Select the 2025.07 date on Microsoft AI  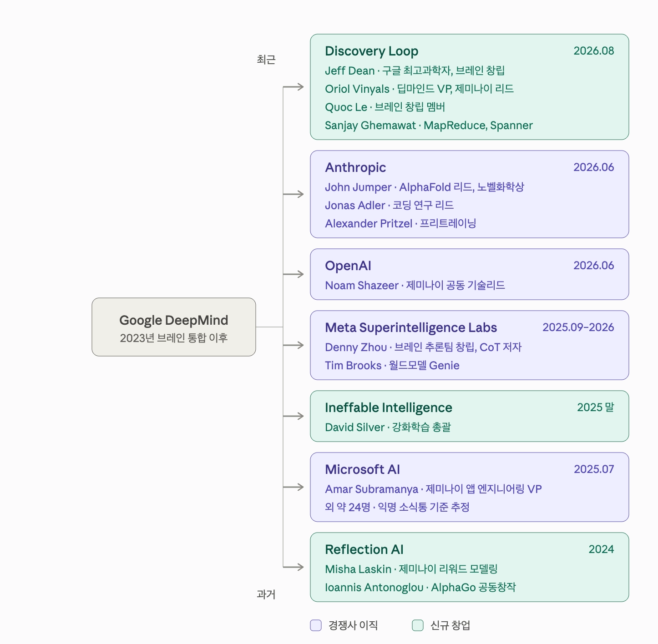pos(594,469)
